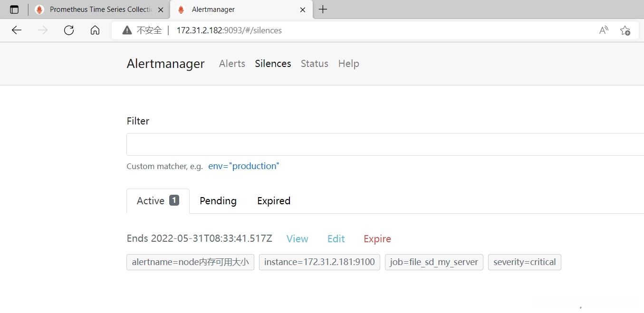Viewport: 644px width, 313px height.
Task: Click the address bar URL
Action: [x=229, y=30]
